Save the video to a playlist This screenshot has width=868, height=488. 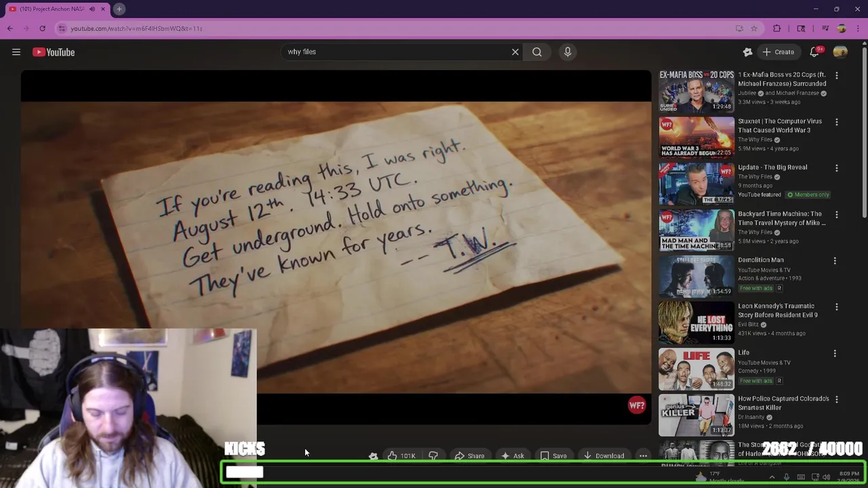point(553,456)
